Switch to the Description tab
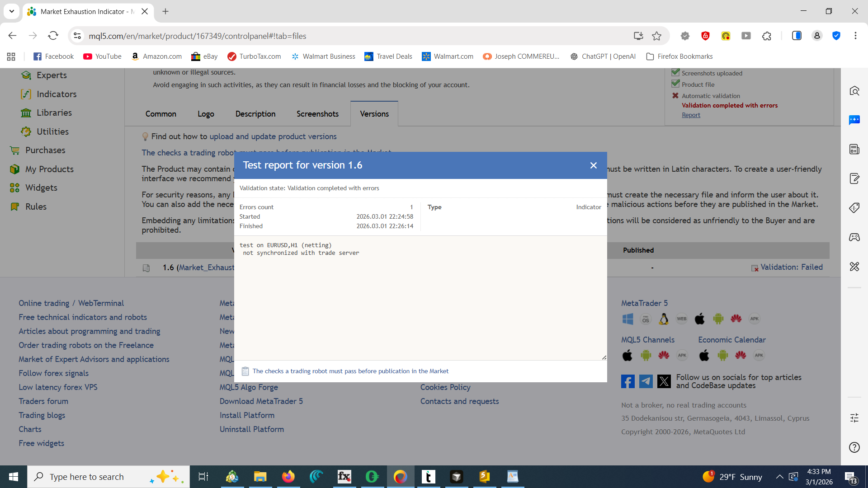This screenshot has width=868, height=488. click(x=255, y=114)
